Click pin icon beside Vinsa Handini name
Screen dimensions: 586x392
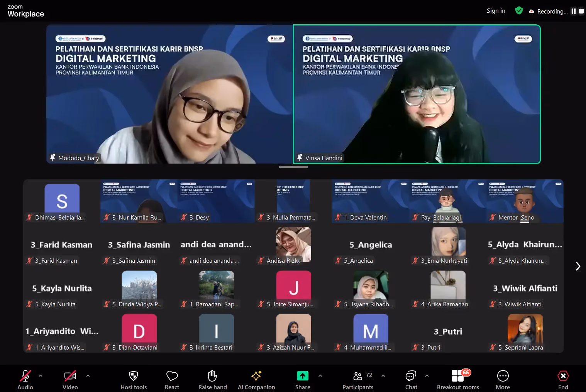tap(300, 157)
